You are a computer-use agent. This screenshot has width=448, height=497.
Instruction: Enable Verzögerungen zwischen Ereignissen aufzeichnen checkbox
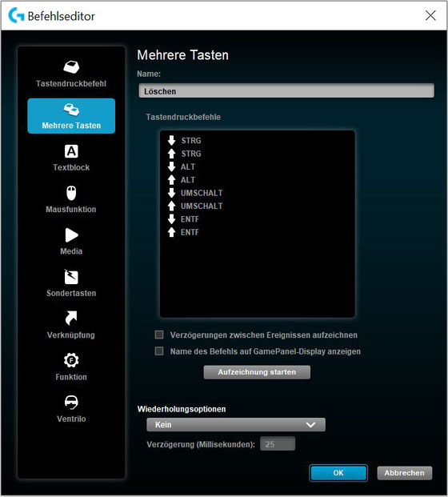(159, 335)
